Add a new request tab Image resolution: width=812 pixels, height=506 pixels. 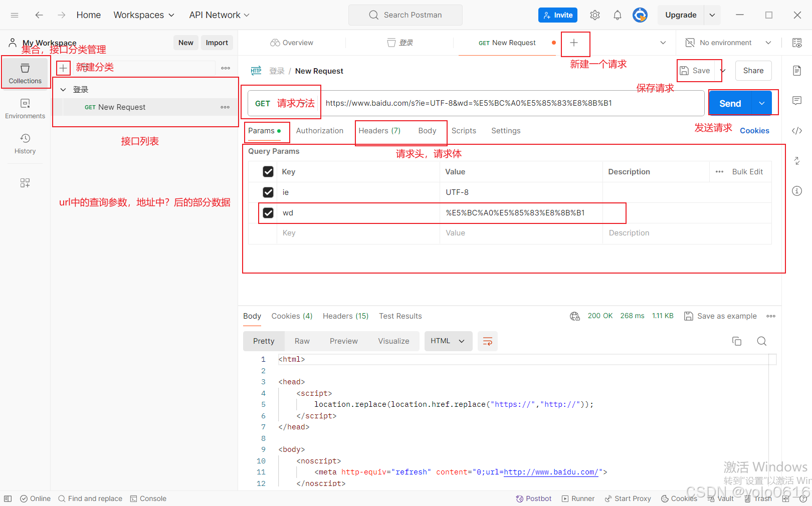coord(574,43)
